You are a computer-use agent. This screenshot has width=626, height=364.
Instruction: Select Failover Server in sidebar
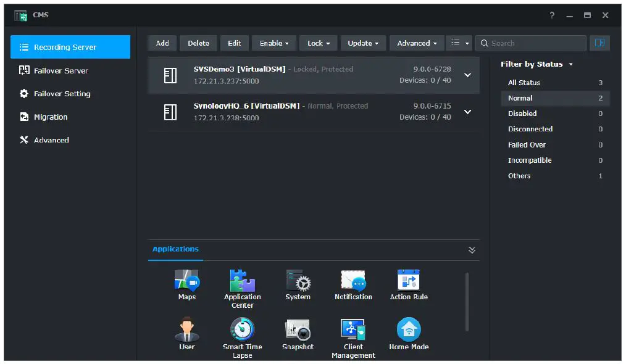click(x=62, y=70)
